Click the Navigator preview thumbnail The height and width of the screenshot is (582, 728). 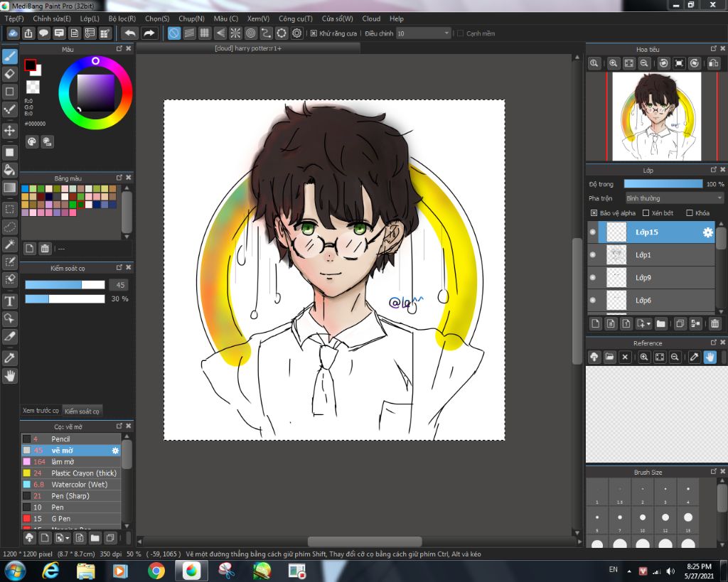[x=656, y=117]
